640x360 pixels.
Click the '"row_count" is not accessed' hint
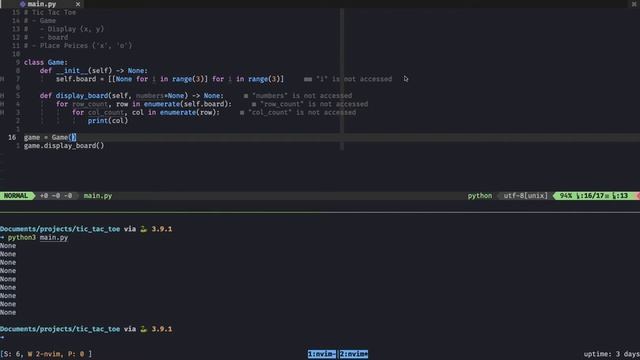point(314,104)
